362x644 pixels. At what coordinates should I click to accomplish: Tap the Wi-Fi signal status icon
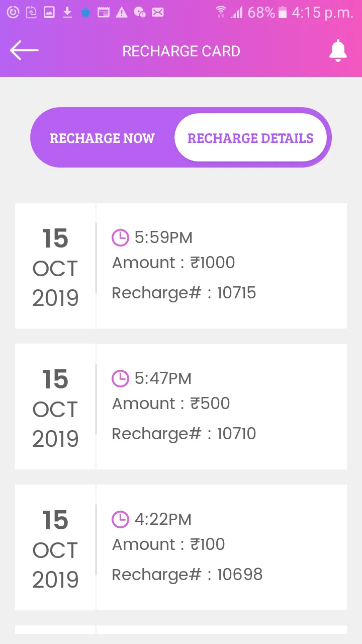(x=221, y=13)
